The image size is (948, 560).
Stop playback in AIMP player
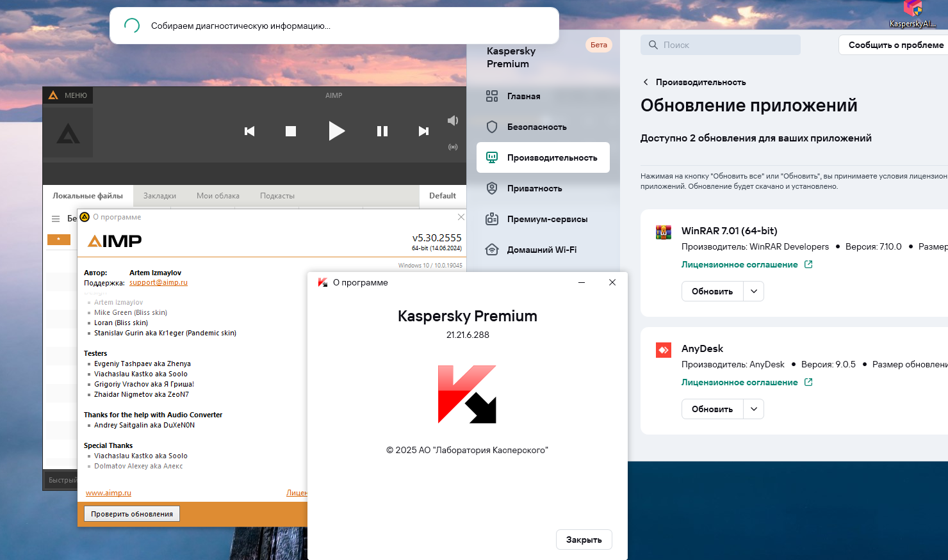point(291,131)
